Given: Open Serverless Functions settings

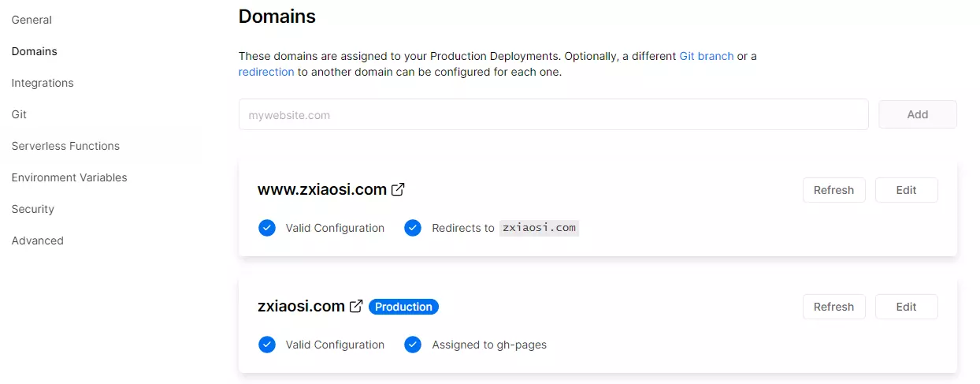Looking at the screenshot, I should [65, 146].
